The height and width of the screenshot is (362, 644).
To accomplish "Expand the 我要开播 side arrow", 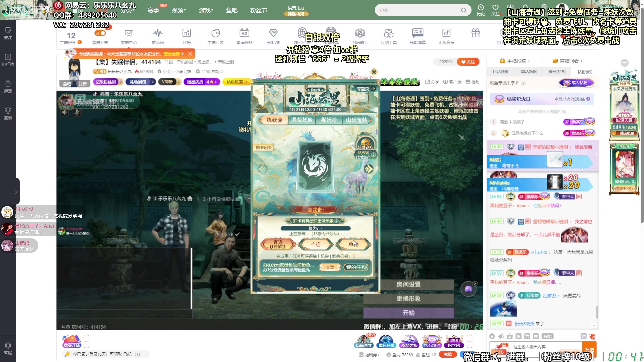I will click(86, 341).
